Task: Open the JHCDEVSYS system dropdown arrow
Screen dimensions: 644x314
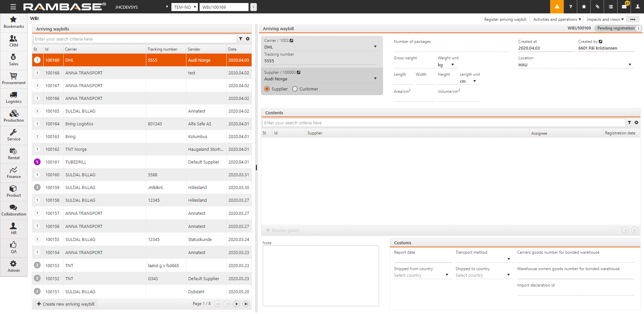Action: point(167,7)
